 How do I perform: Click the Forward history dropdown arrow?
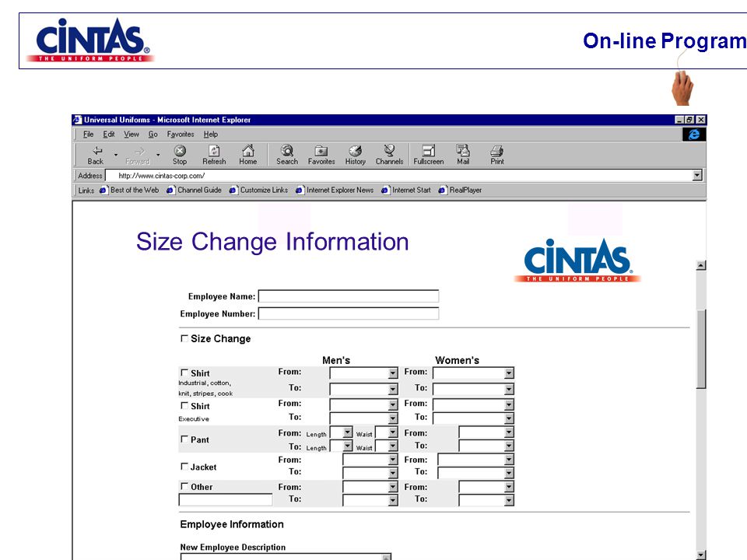(x=158, y=155)
